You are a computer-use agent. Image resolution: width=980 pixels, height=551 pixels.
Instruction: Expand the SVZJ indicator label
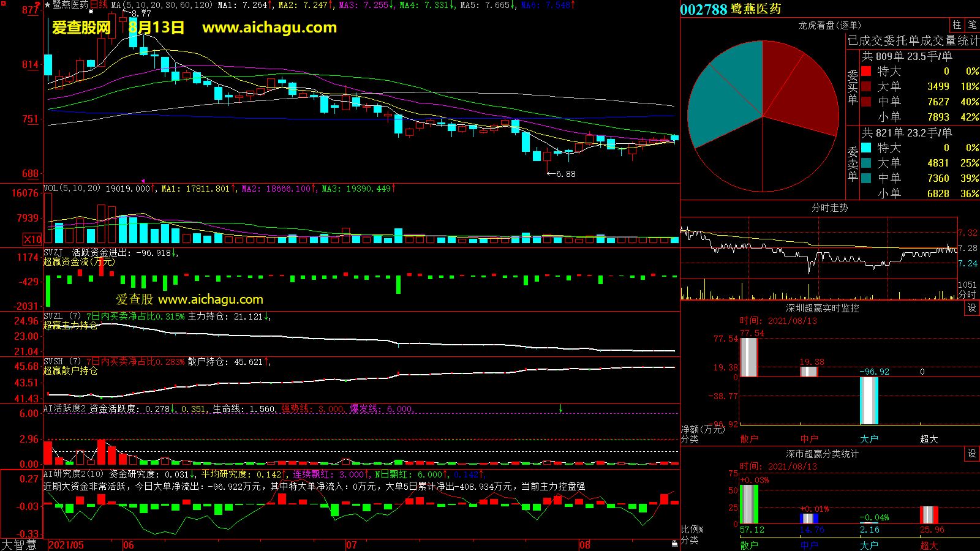pos(53,253)
